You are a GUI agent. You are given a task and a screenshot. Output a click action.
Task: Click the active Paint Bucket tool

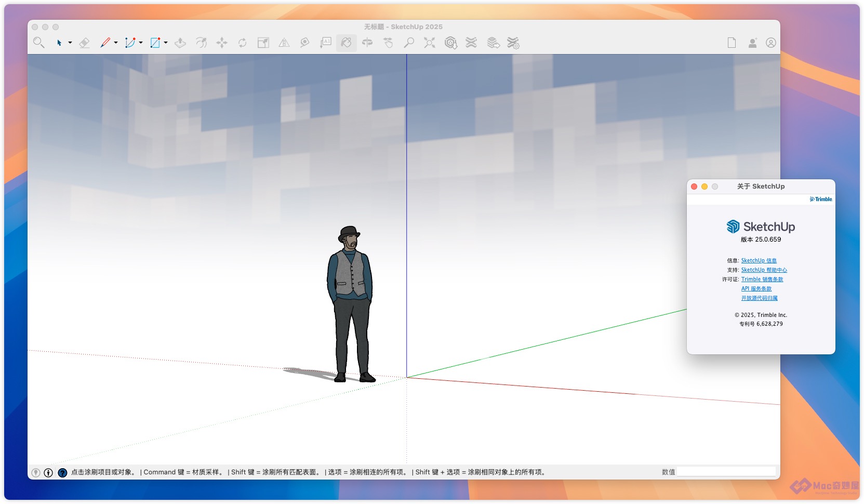click(347, 43)
